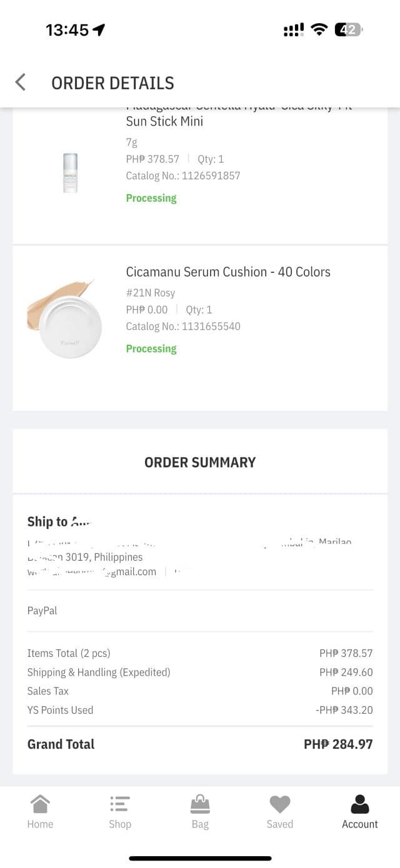This screenshot has height=868, width=400.
Task: Tap the battery indicator icon
Action: pos(348,29)
